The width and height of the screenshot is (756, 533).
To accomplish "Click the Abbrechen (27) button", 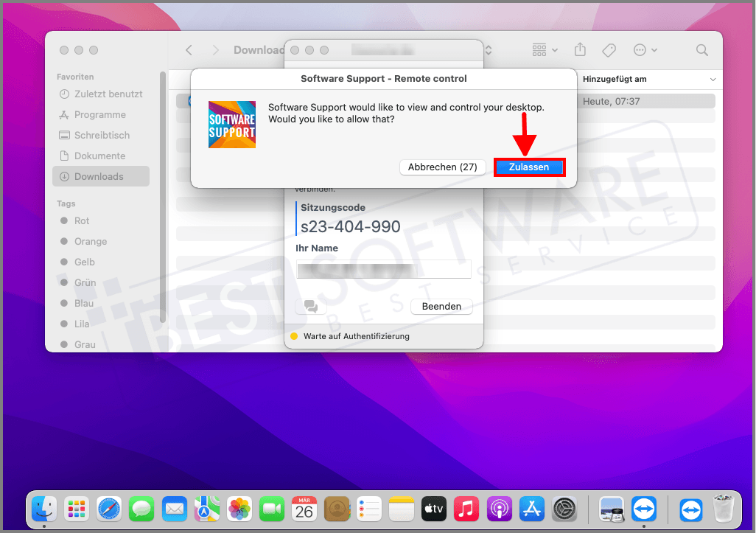I will tap(442, 167).
